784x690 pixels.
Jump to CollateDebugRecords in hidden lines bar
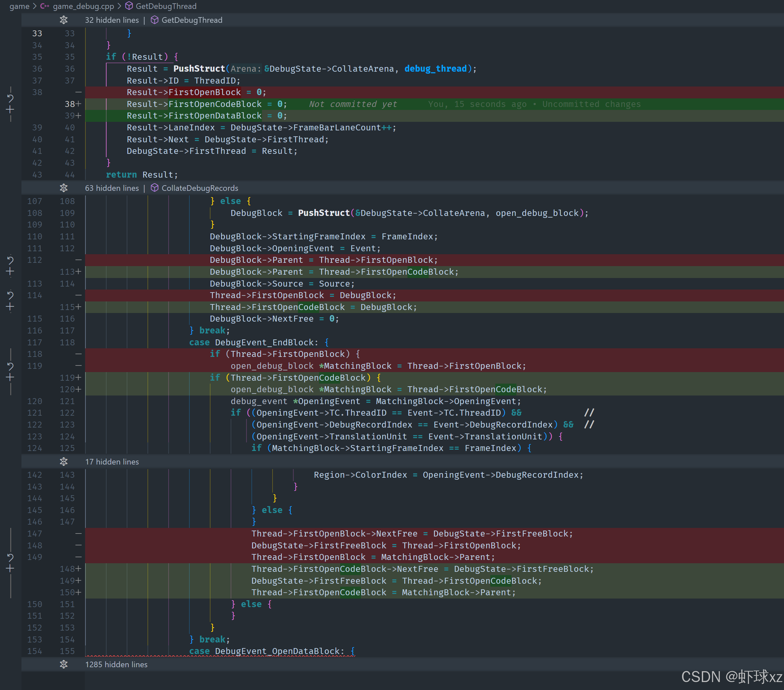199,188
